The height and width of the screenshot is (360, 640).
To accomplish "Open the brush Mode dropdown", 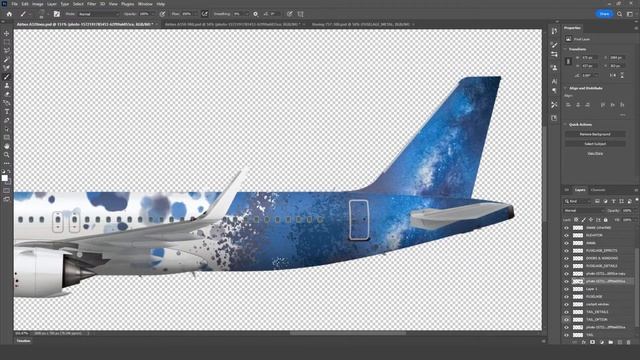I will pos(98,14).
